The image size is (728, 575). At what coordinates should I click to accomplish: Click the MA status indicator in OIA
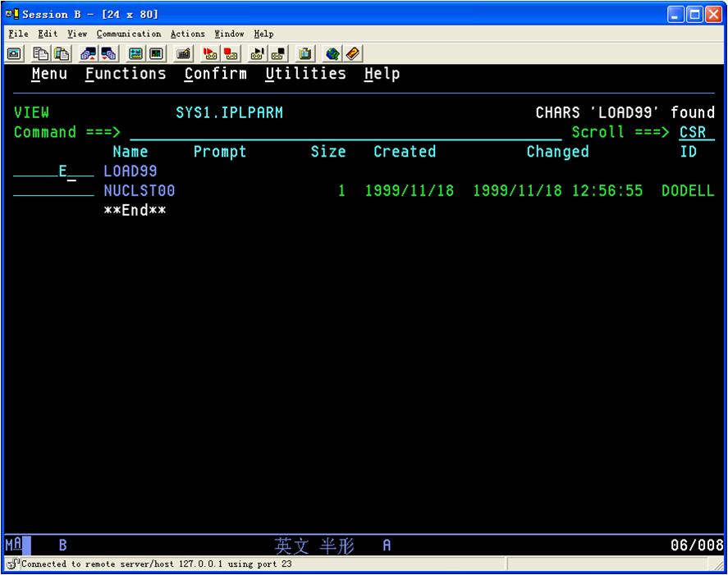[x=14, y=545]
